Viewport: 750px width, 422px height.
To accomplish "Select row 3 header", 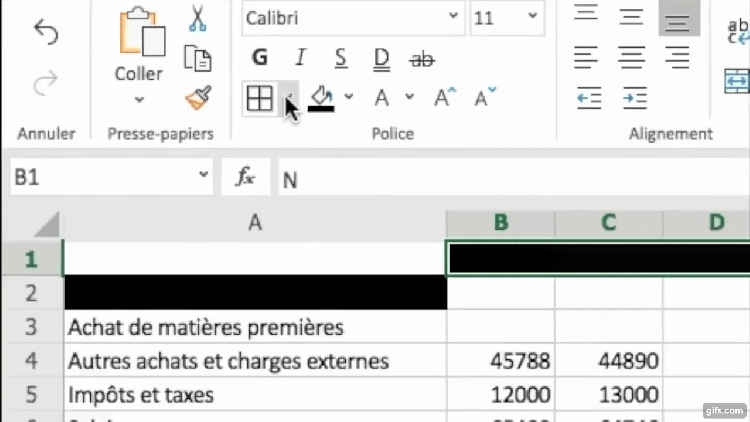I will 30,327.
